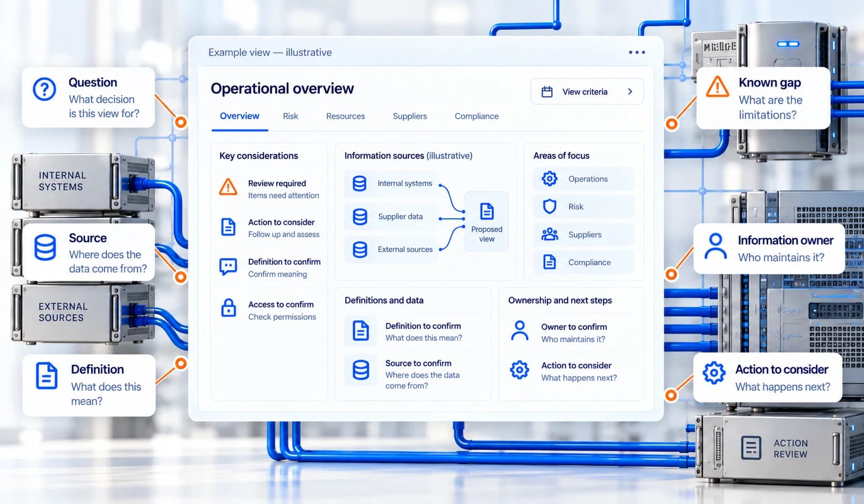The width and height of the screenshot is (864, 504).
Task: Click the Owner to confirm person icon
Action: click(x=520, y=331)
